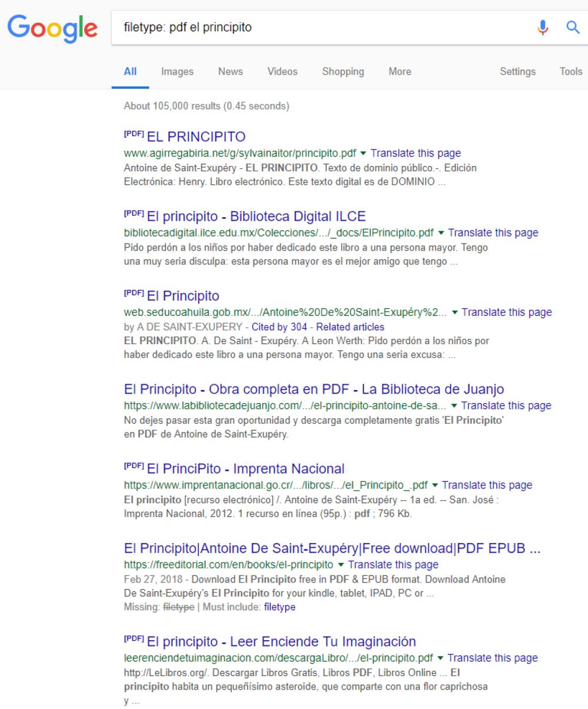Open La Biblioteca de Juanjo result
The width and height of the screenshot is (588, 709).
(x=314, y=389)
